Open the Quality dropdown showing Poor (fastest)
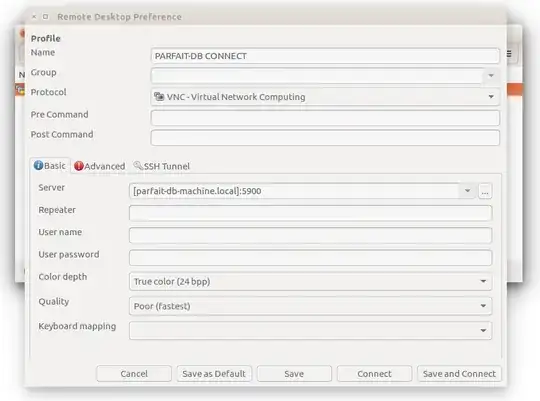540x401 pixels. (x=310, y=306)
